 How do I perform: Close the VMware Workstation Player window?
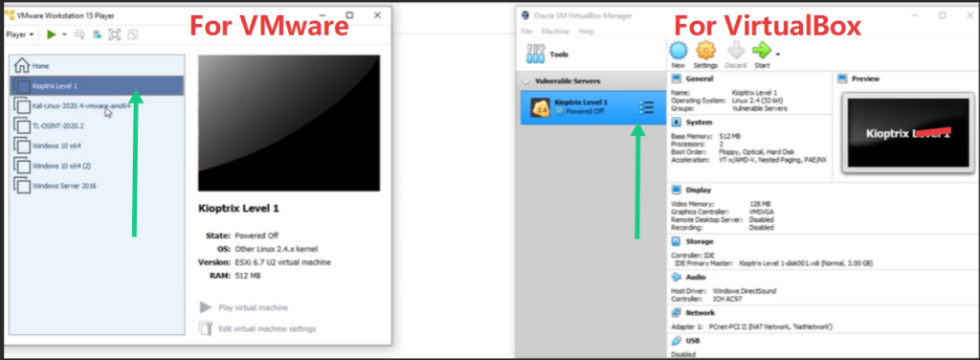(377, 15)
